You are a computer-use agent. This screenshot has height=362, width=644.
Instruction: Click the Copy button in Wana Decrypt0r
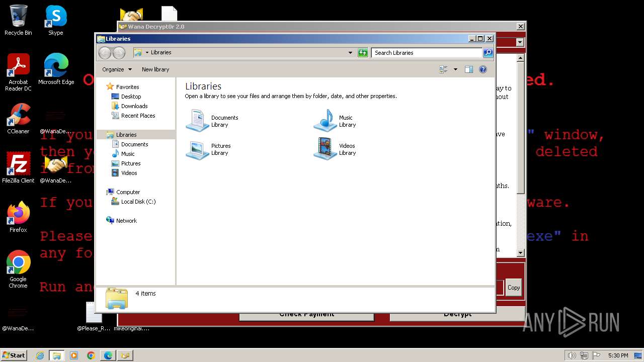coord(514,288)
